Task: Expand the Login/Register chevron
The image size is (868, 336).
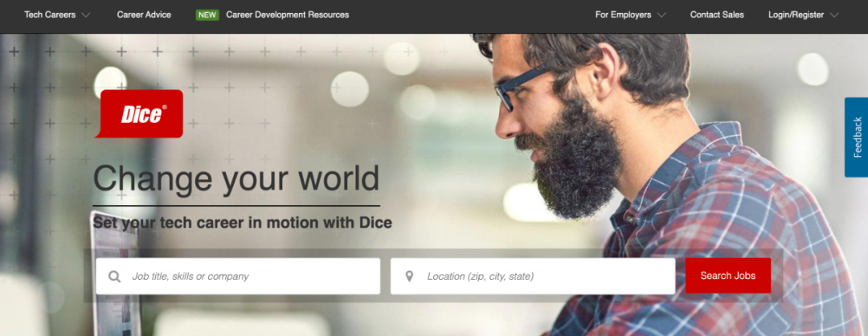Action: click(x=833, y=15)
